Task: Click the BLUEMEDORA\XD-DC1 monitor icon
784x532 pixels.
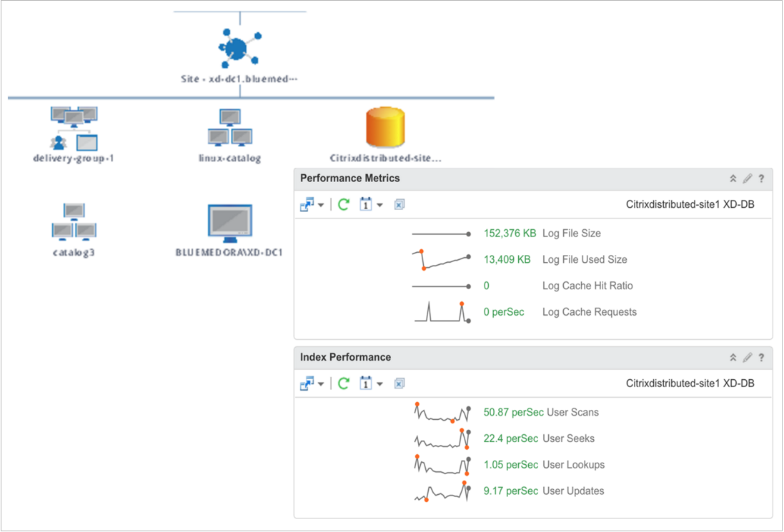Action: [x=230, y=224]
